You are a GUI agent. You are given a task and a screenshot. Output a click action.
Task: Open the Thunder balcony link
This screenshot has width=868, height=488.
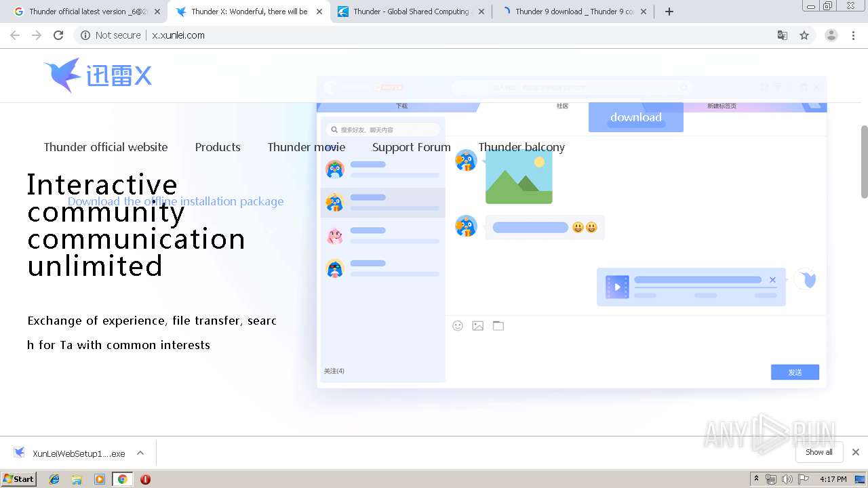tap(521, 147)
